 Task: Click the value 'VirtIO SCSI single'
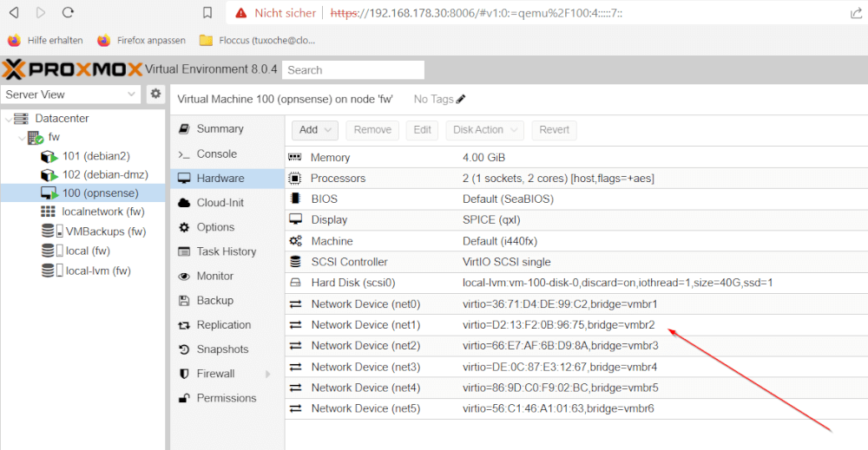(507, 262)
